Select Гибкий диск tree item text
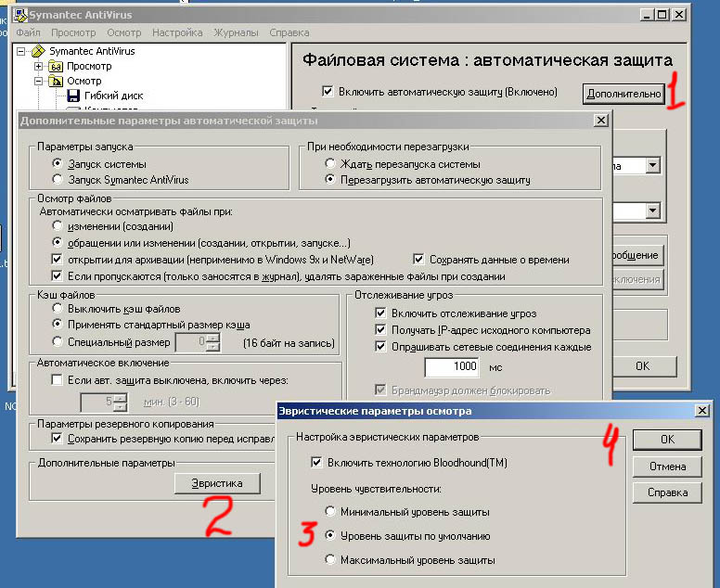 (x=114, y=96)
